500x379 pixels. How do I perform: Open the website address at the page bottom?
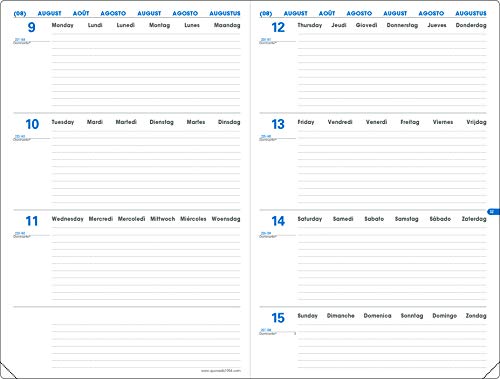click(x=221, y=371)
